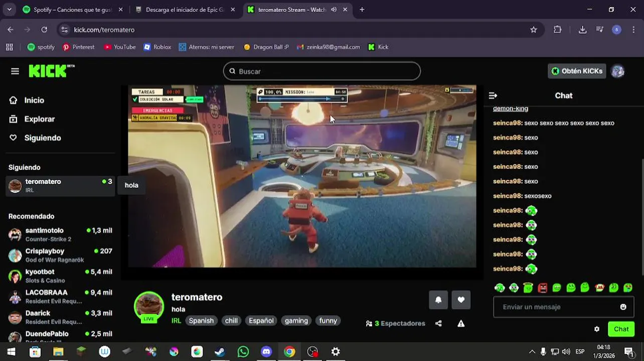
Task: Open the Pinterest bookmark
Action: click(x=78, y=47)
